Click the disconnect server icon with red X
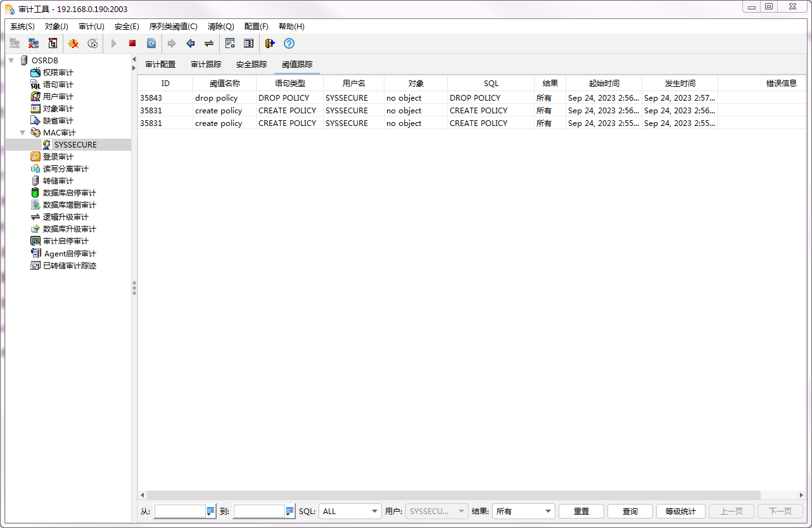 (34, 44)
